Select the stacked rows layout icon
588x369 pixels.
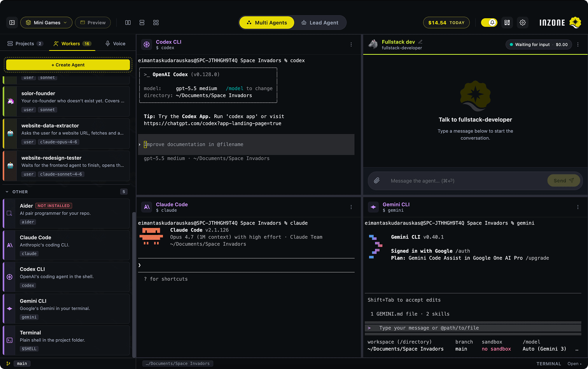click(142, 23)
